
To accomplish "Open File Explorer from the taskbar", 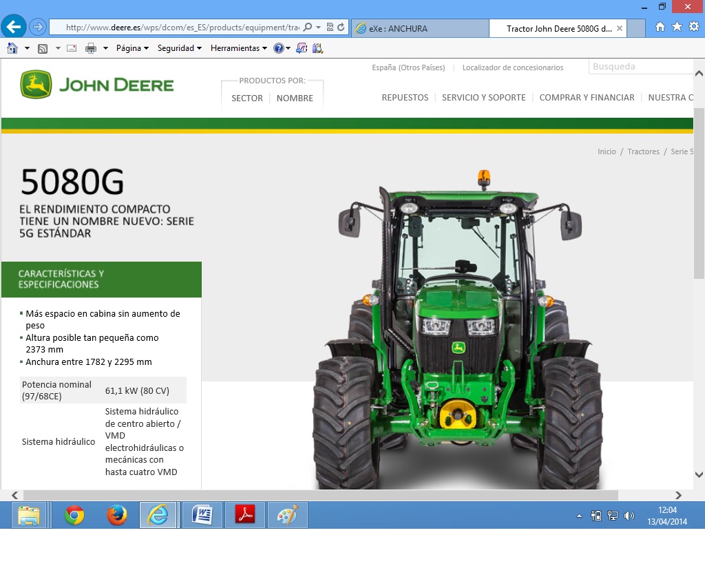I will [x=29, y=515].
